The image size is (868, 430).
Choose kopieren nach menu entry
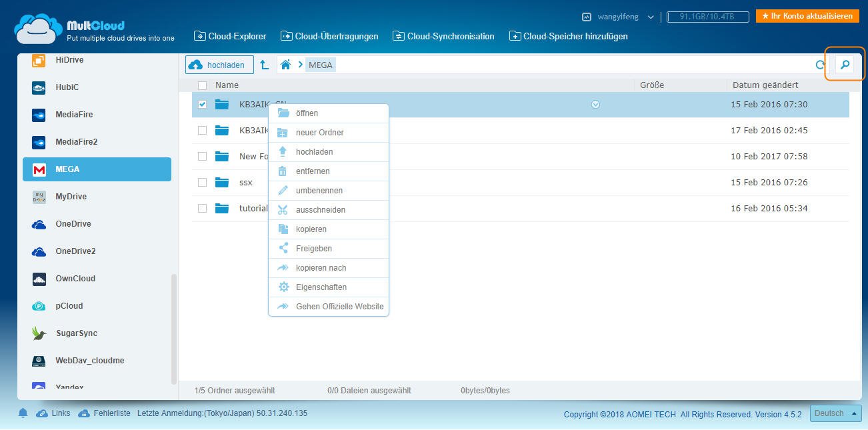coord(329,268)
